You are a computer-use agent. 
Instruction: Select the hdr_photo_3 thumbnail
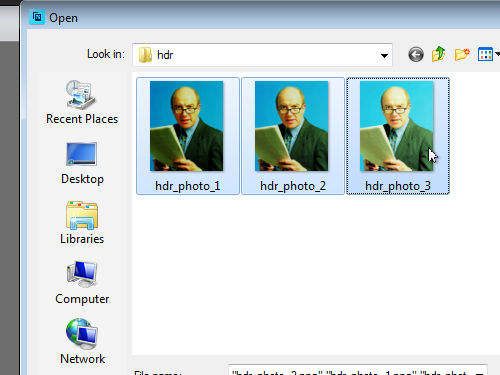(396, 126)
